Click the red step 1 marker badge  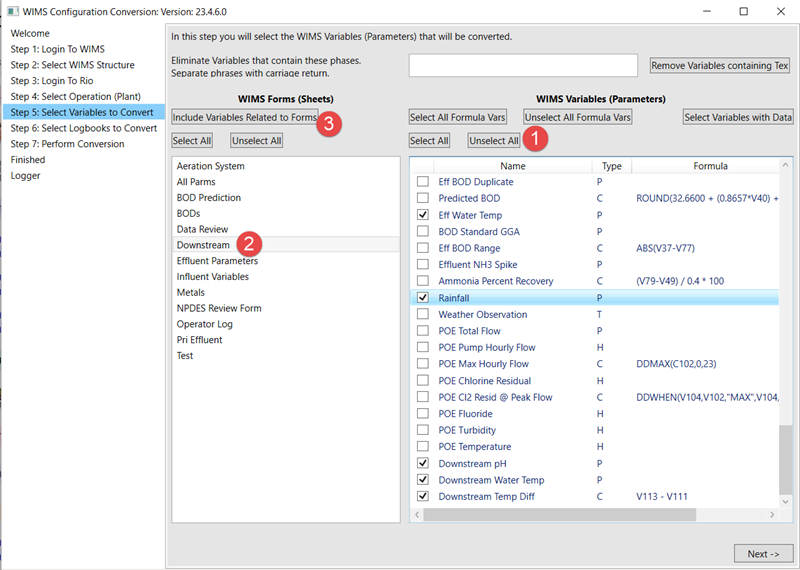[536, 139]
